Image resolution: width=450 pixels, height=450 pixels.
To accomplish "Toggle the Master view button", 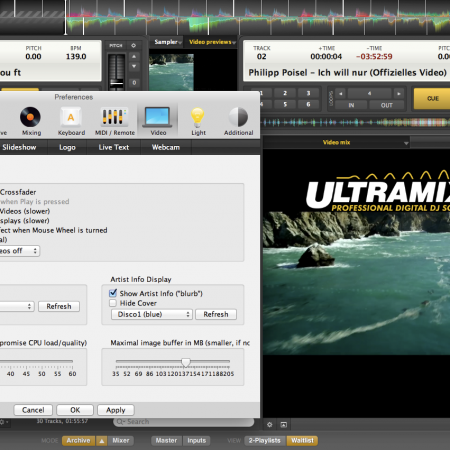I will pyautogui.click(x=166, y=441).
